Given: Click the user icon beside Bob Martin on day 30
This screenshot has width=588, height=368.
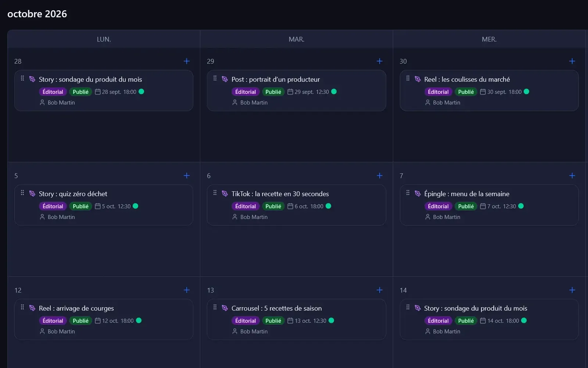Looking at the screenshot, I should coord(428,102).
